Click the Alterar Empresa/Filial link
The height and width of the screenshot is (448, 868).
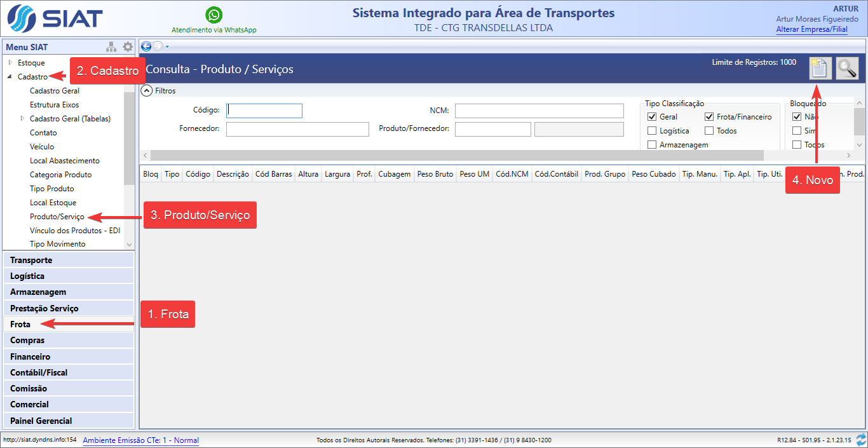[811, 29]
